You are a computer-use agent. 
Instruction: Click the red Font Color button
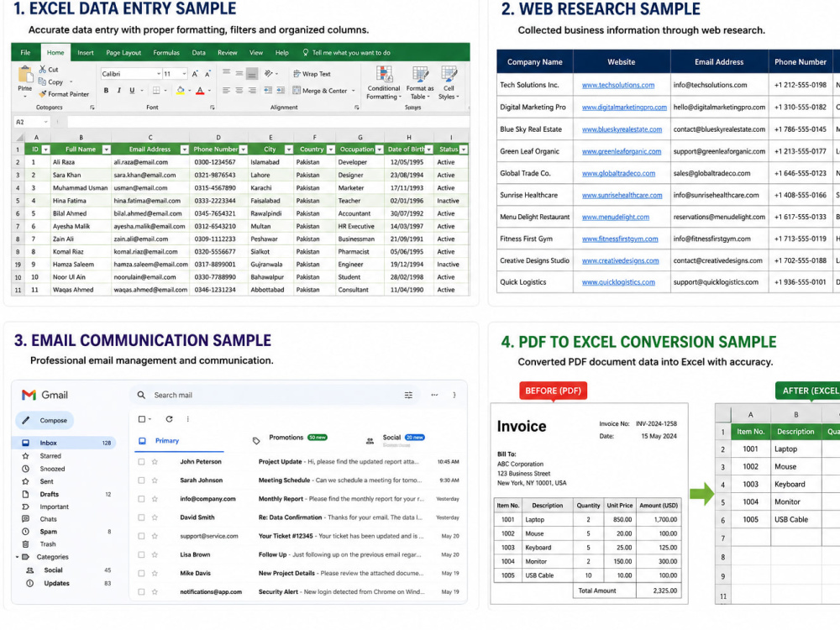[x=200, y=91]
